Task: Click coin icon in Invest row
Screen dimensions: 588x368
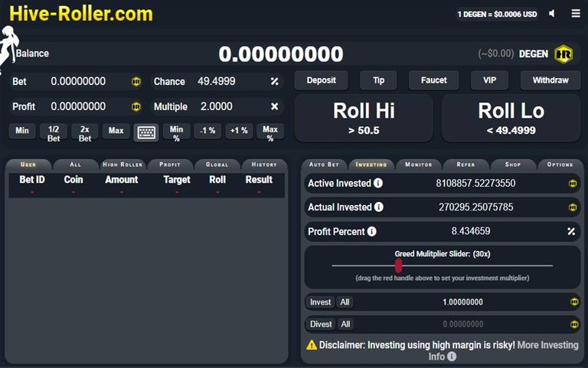Action: (574, 301)
